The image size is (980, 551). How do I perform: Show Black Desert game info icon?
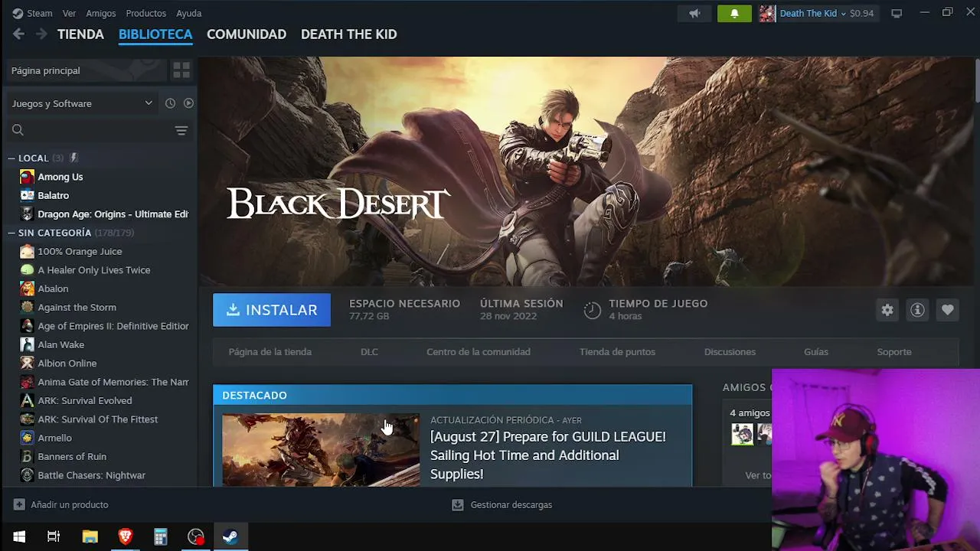coord(917,310)
